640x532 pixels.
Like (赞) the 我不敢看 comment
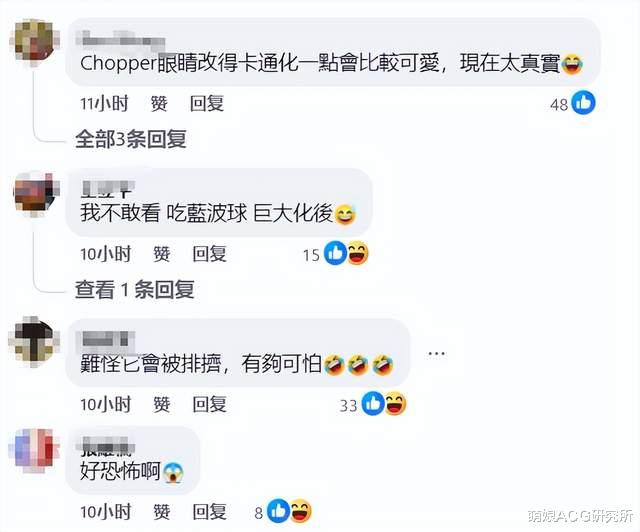pos(162,254)
